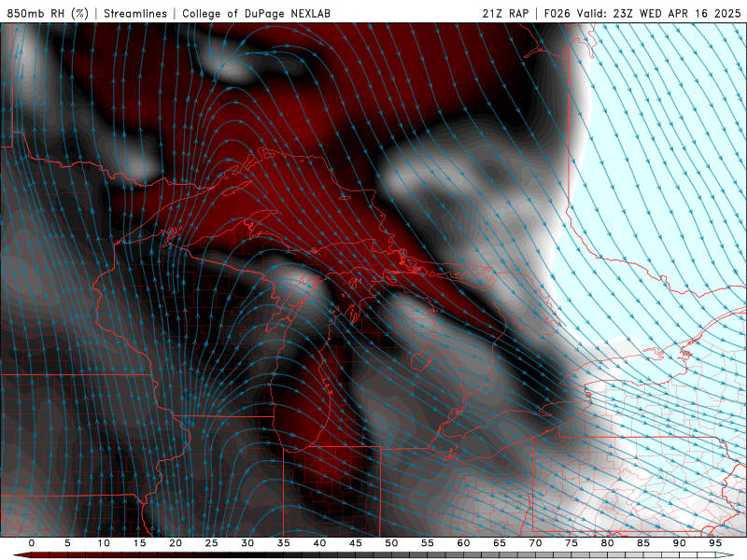747x560 pixels.
Task: Select the colorbar label "65"
Action: (x=500, y=543)
